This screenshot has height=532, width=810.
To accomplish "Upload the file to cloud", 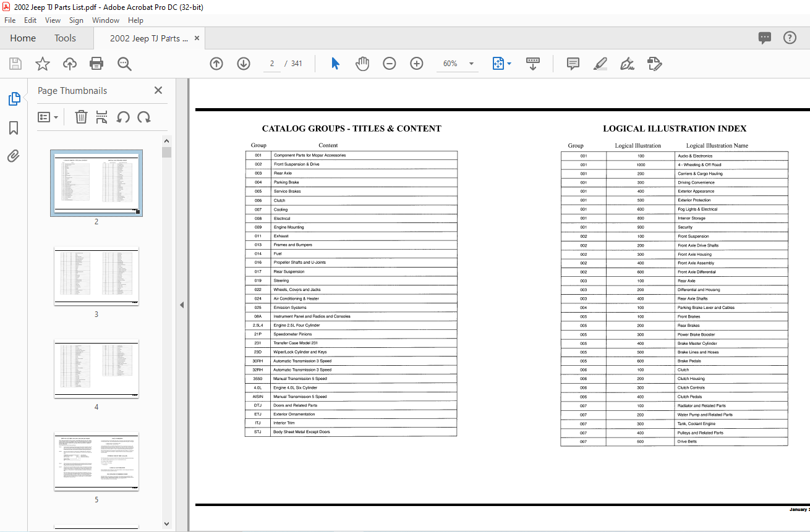I will coord(69,64).
